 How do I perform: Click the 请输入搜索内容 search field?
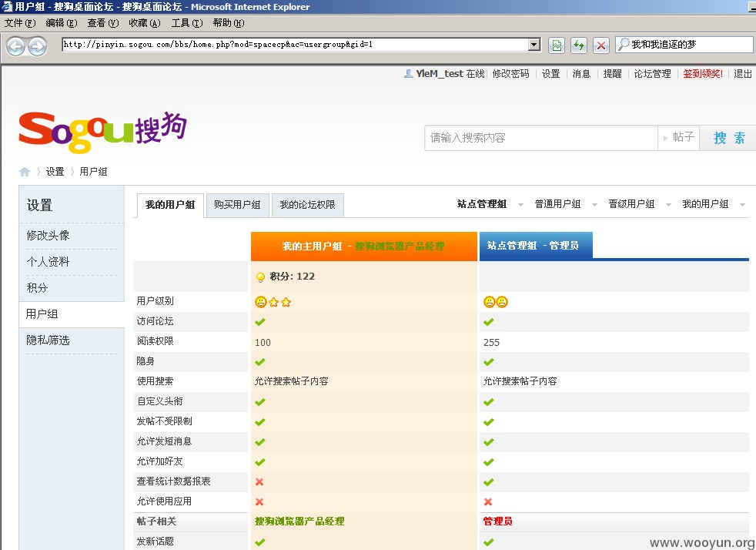click(x=541, y=138)
